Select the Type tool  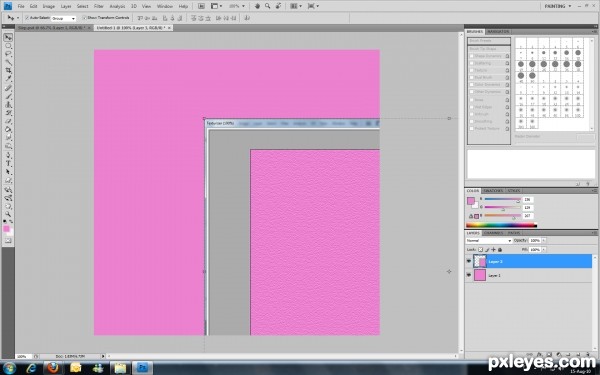(x=8, y=164)
